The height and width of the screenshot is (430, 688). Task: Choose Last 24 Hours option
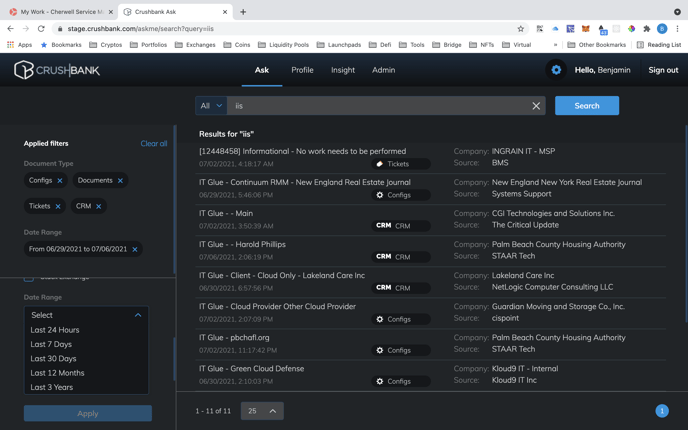(x=55, y=330)
